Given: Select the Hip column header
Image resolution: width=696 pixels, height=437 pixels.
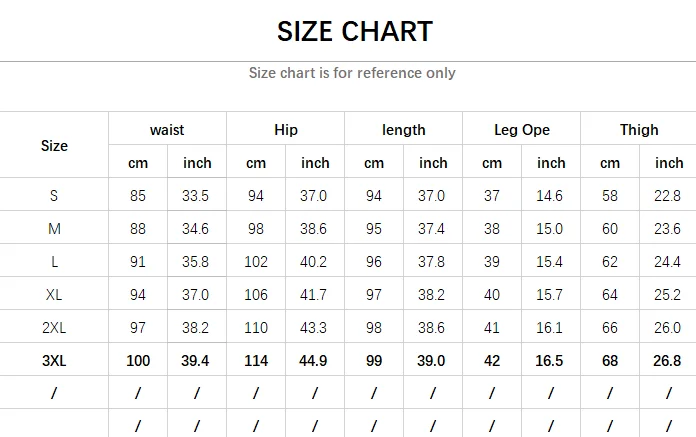Looking at the screenshot, I should [x=286, y=130].
